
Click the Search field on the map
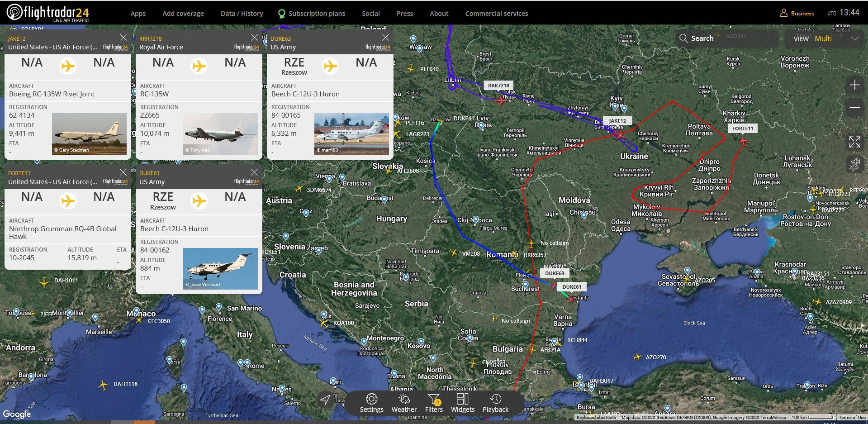(x=726, y=38)
